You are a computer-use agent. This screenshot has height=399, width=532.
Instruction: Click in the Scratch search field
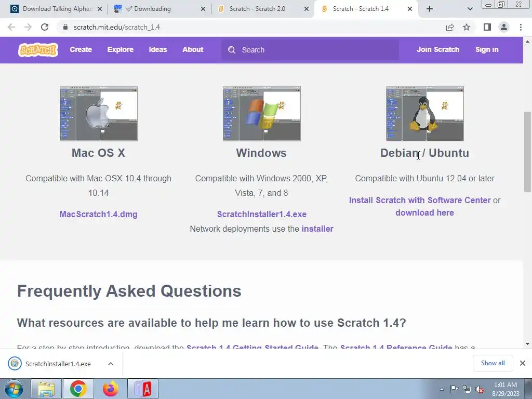click(x=310, y=50)
